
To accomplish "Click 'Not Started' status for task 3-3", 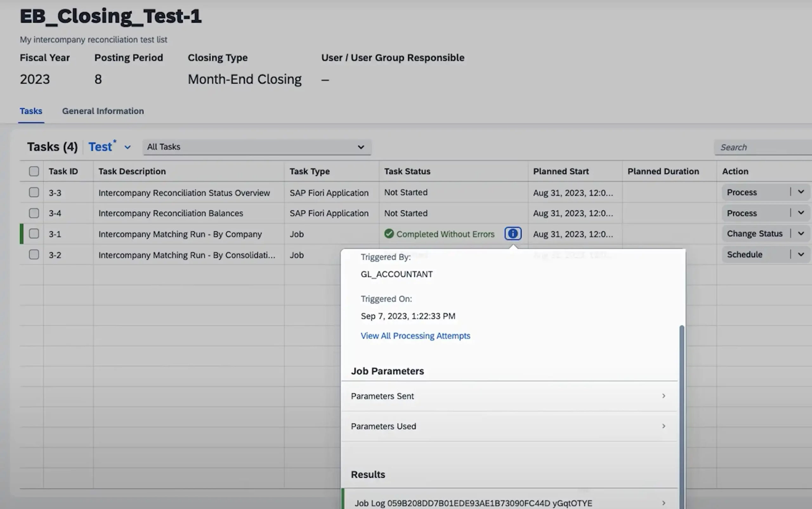I will click(x=406, y=192).
